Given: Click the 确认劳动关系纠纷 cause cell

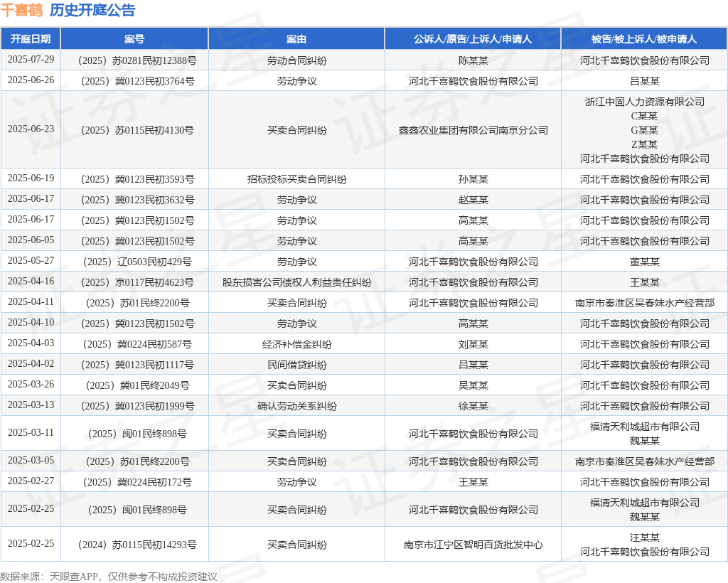Looking at the screenshot, I should [x=296, y=406].
